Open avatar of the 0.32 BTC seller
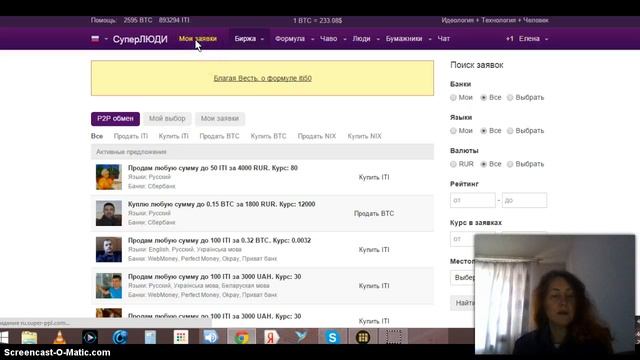Viewport: 640px width, 360px height. coord(109,249)
